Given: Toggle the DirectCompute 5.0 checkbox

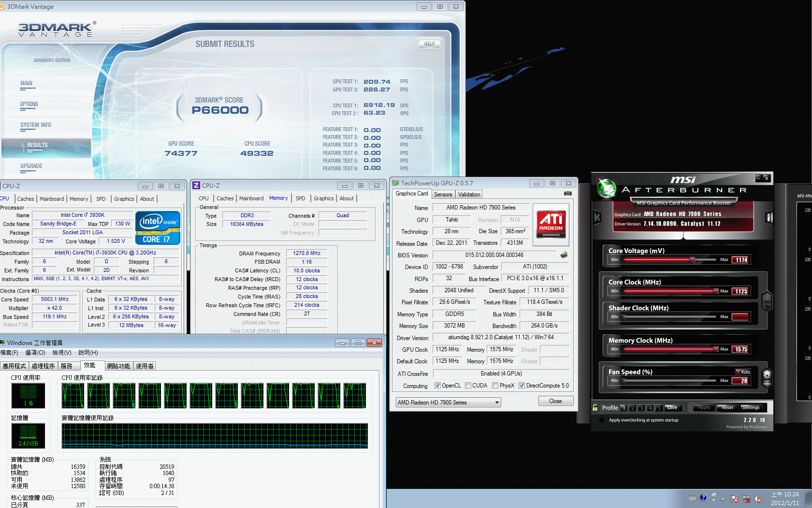Looking at the screenshot, I should point(522,386).
